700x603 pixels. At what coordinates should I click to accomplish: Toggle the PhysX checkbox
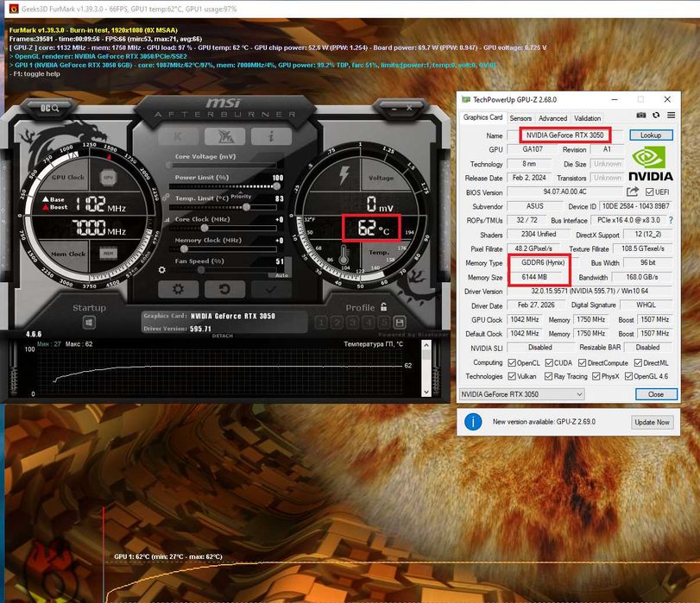[x=596, y=376]
